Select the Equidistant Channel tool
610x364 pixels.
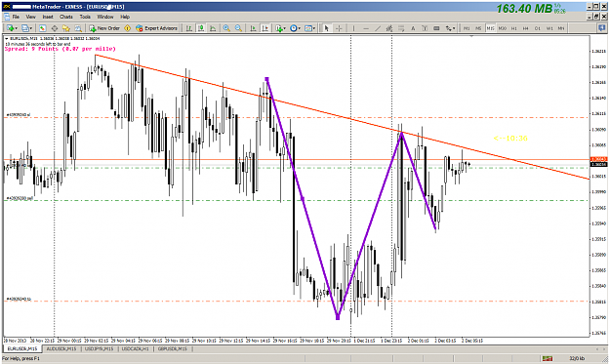coord(389,28)
